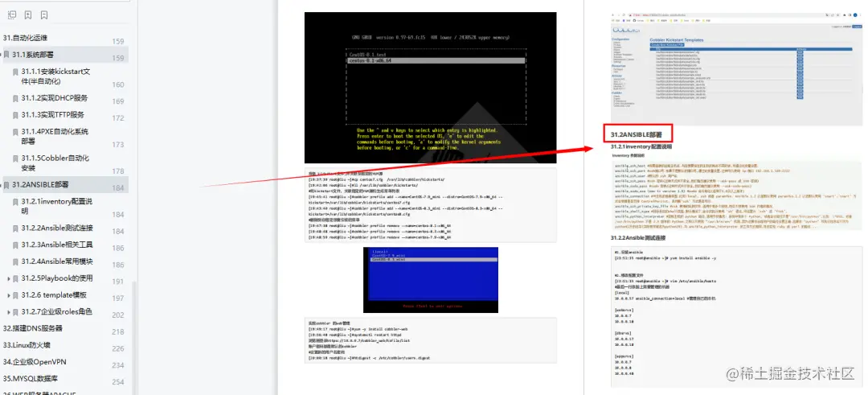Click bookmark icon beside 31.1系统部署
This screenshot has height=395, width=868.
pyautogui.click(x=6, y=55)
